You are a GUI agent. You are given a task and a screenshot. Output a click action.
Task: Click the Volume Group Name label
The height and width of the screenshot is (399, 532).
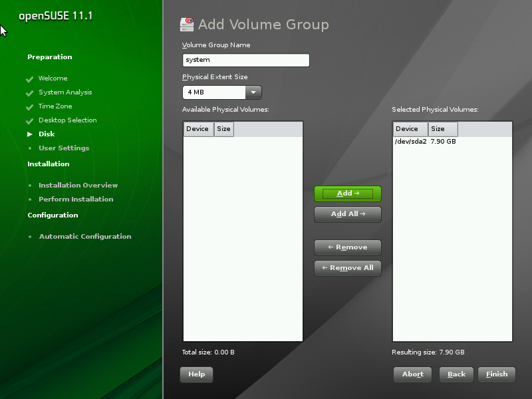pos(216,45)
